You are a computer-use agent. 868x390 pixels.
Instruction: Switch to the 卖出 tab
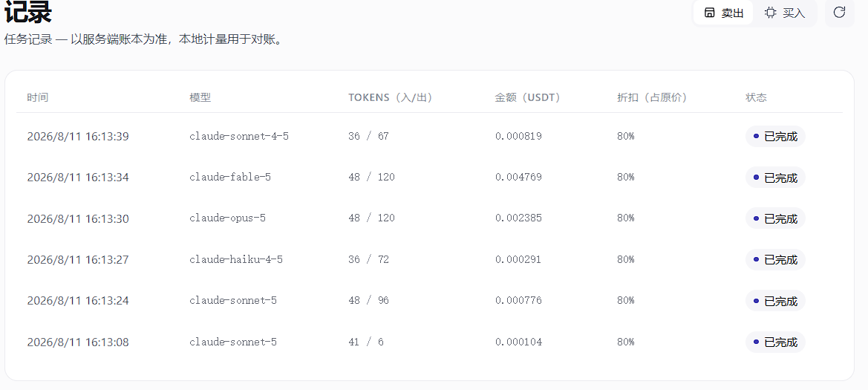pyautogui.click(x=723, y=13)
